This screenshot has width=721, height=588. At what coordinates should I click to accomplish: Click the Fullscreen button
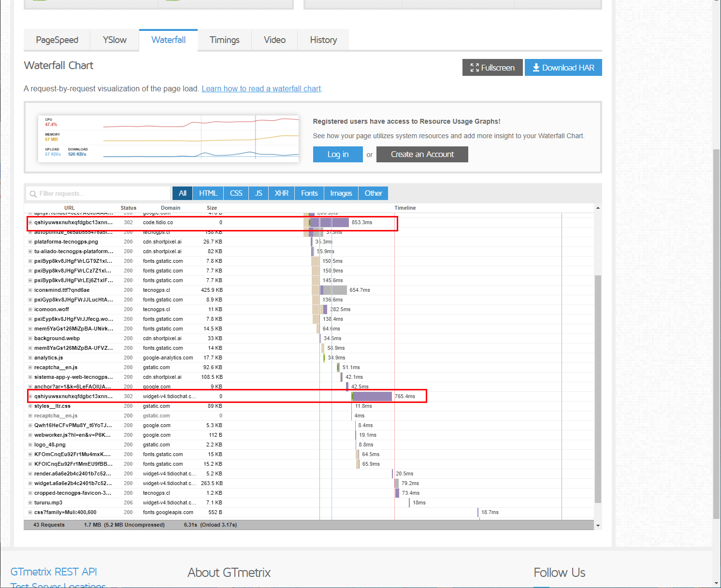point(492,68)
